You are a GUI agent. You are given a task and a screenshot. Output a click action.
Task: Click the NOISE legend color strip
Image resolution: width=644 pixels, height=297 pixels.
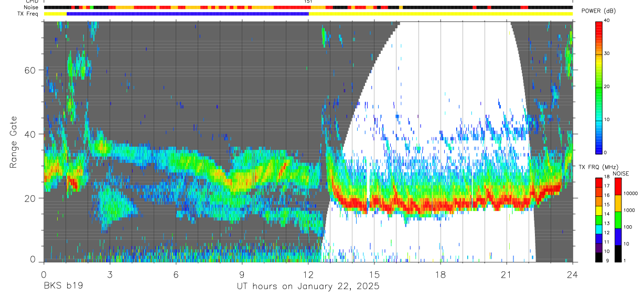coord(617,219)
